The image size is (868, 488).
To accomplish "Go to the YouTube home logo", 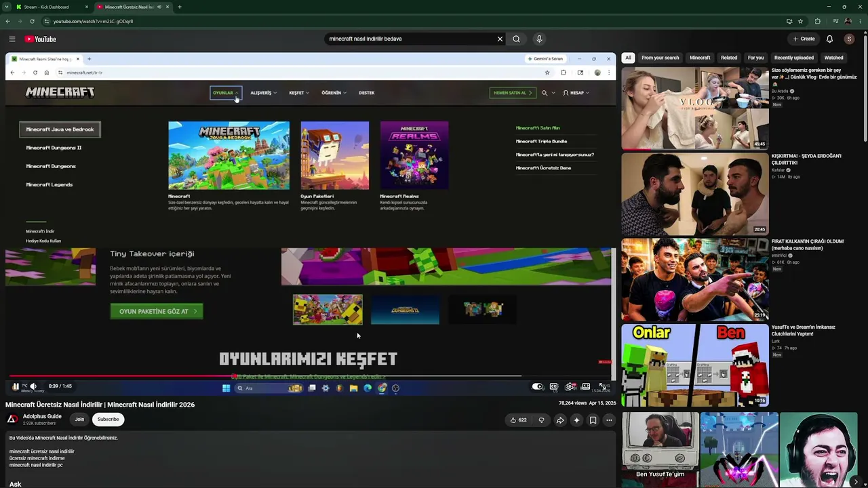I will click(41, 39).
